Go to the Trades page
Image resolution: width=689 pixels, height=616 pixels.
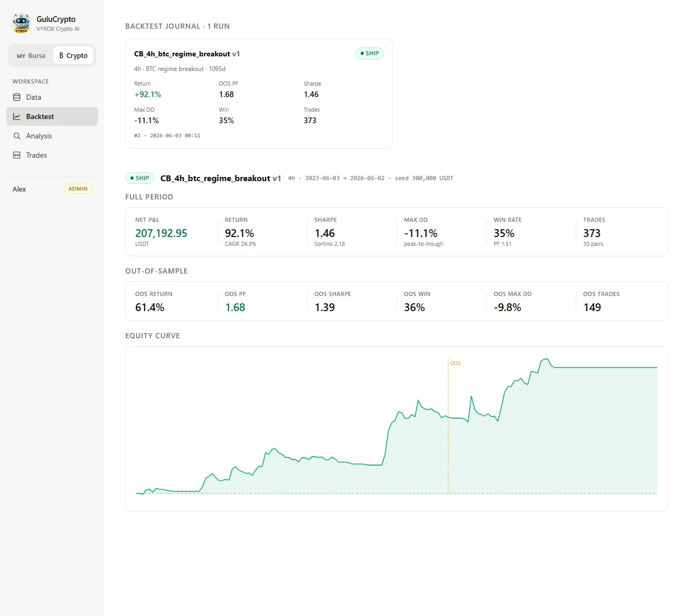(x=52, y=155)
